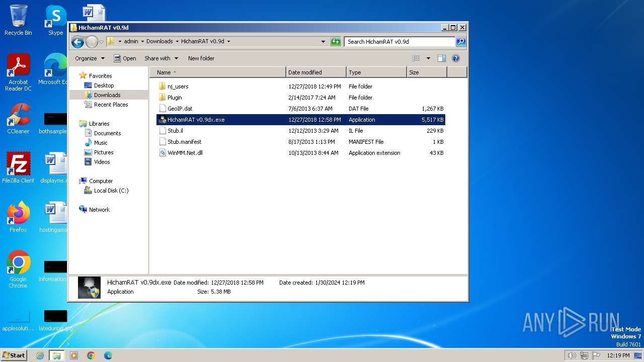Click the taskbar clock 12:19 PM

618,355
